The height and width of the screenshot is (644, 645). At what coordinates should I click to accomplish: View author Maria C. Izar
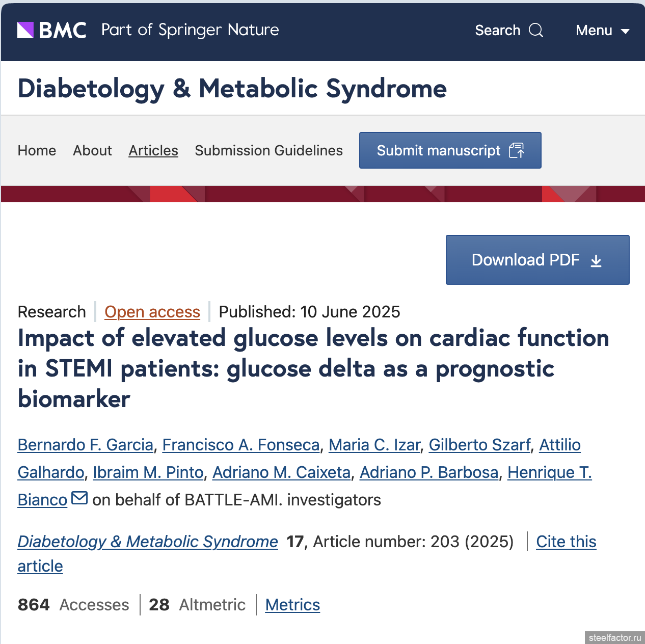374,445
